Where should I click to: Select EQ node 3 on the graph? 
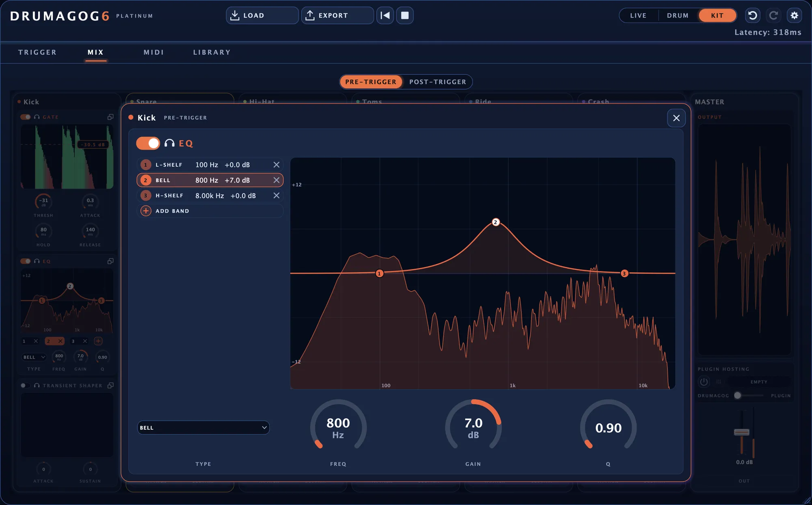coord(624,273)
